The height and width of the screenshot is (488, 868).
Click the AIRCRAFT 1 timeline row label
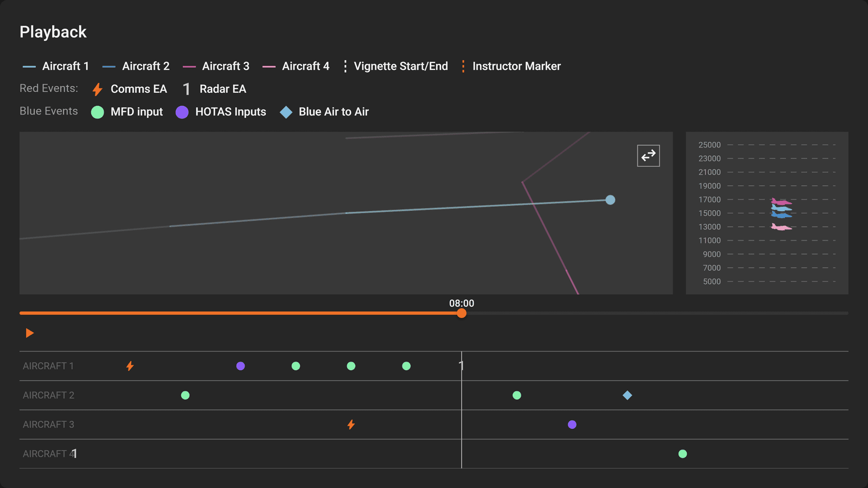[48, 366]
